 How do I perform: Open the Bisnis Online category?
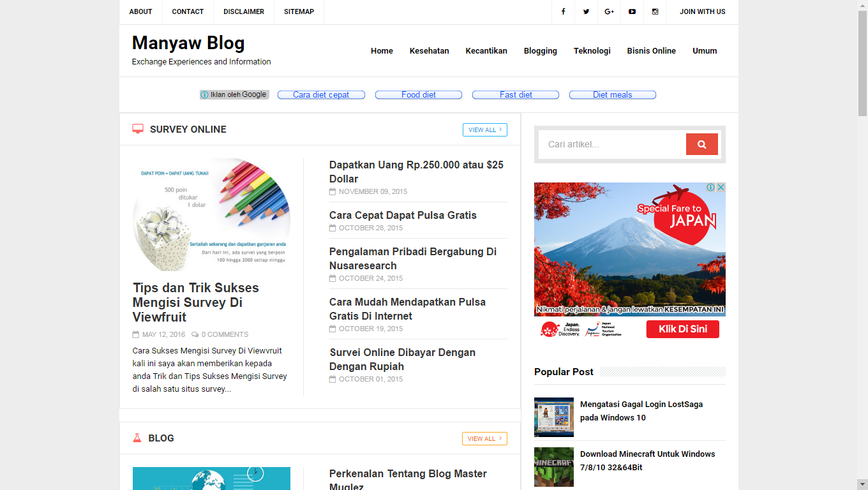pos(651,51)
